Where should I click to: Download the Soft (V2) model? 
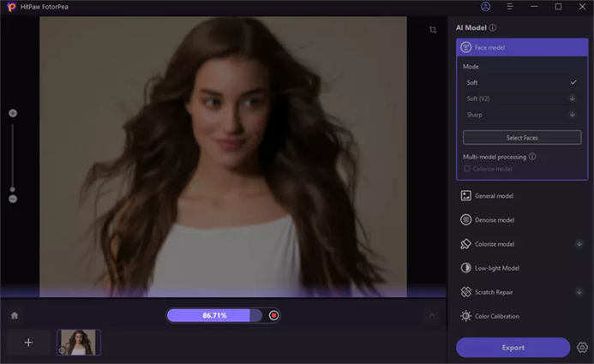tap(573, 98)
